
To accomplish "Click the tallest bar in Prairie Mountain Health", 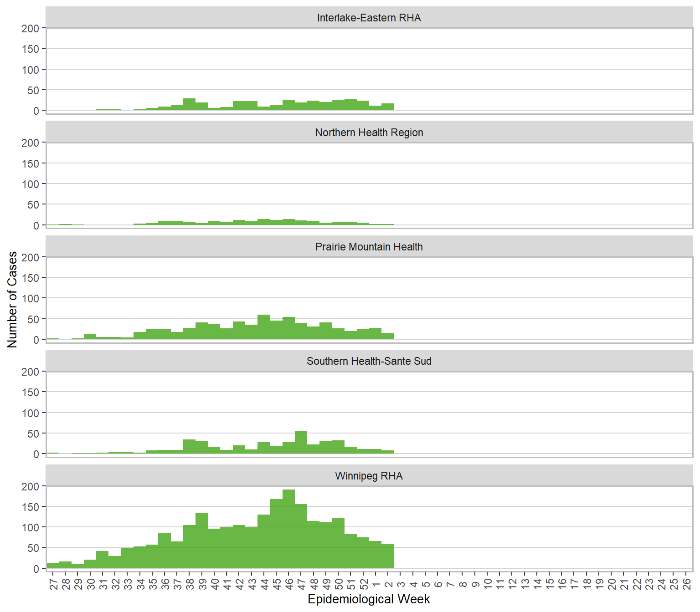I will coord(264,327).
